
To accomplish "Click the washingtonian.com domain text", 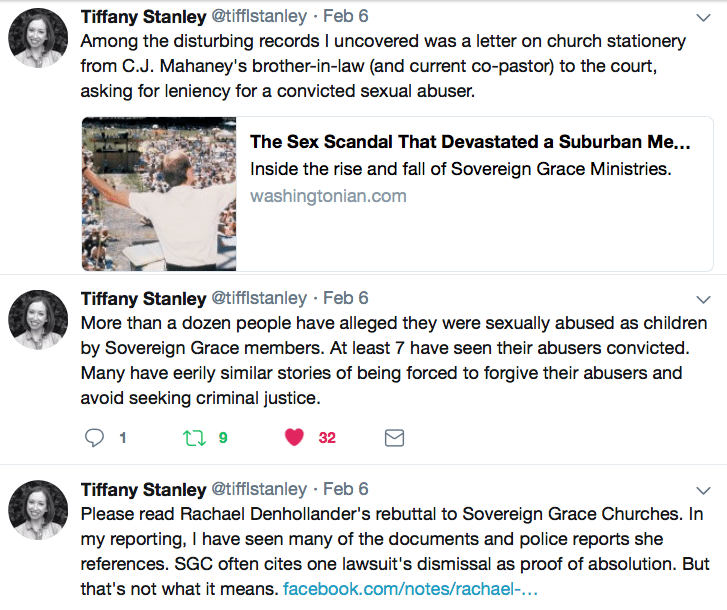I will pos(328,196).
